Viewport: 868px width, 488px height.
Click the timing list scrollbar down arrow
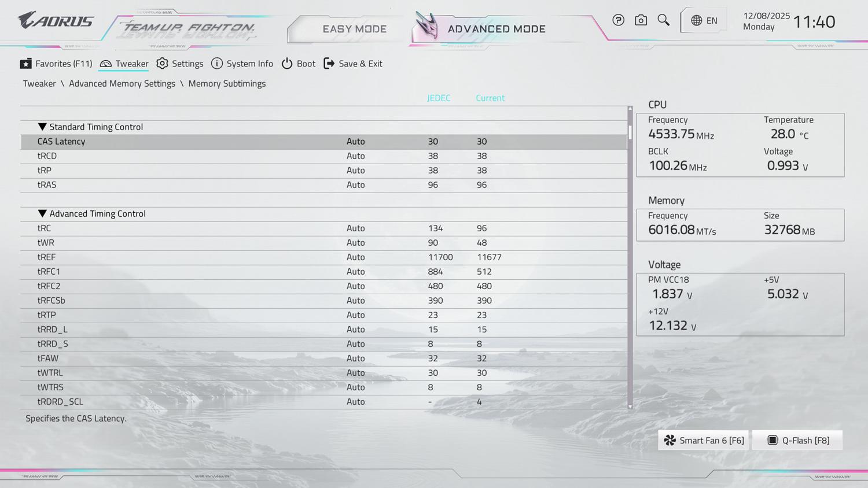pyautogui.click(x=630, y=406)
